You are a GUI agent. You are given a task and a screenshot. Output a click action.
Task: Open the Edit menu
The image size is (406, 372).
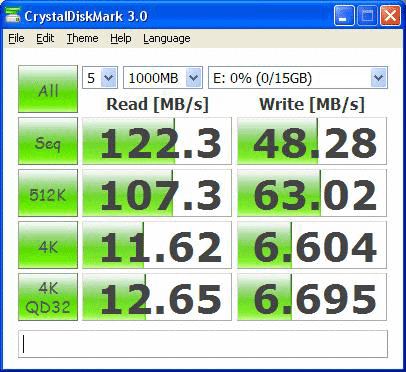coord(45,38)
